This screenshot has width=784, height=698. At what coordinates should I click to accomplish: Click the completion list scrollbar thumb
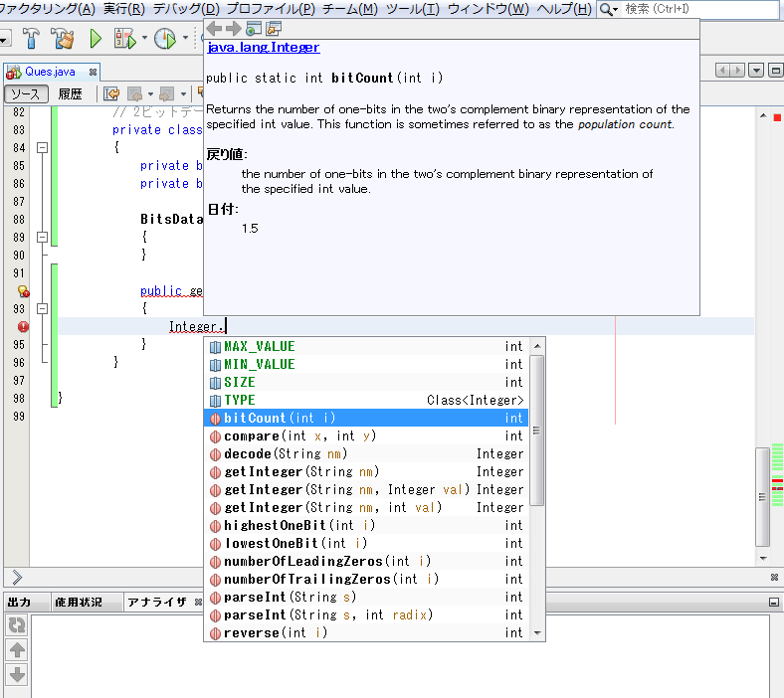click(537, 431)
